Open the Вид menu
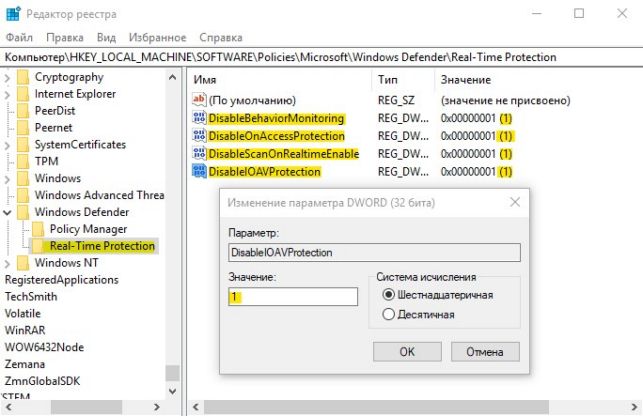The height and width of the screenshot is (416, 643). [106, 37]
